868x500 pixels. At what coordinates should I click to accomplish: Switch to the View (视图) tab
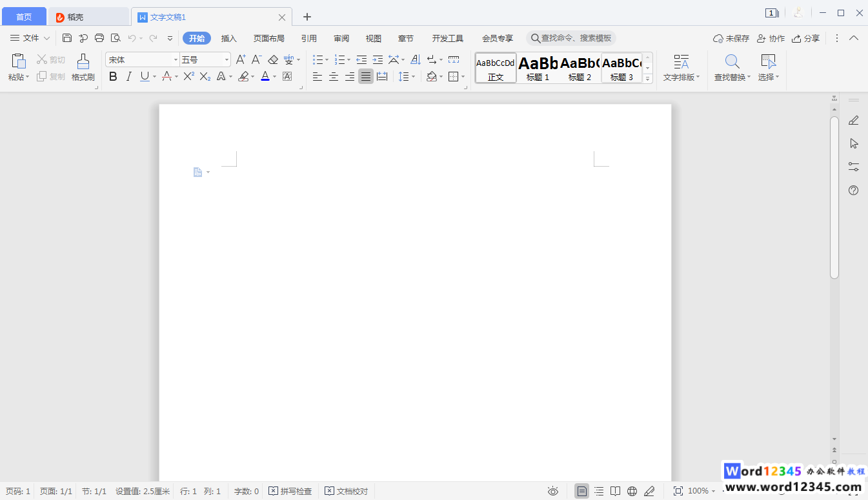[x=374, y=39]
